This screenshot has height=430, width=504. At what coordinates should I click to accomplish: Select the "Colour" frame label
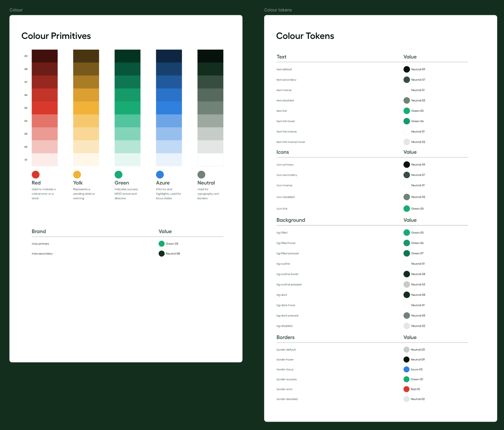coord(16,10)
